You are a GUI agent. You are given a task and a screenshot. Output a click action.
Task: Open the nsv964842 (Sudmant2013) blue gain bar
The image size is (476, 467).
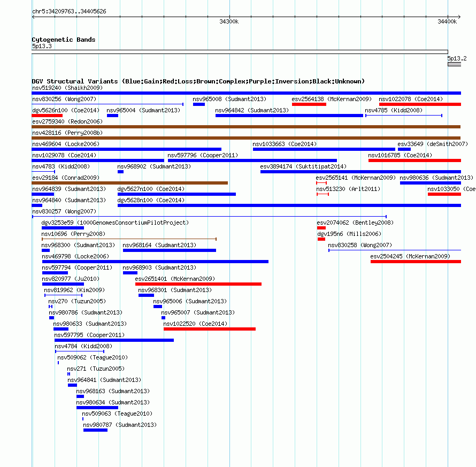point(289,116)
